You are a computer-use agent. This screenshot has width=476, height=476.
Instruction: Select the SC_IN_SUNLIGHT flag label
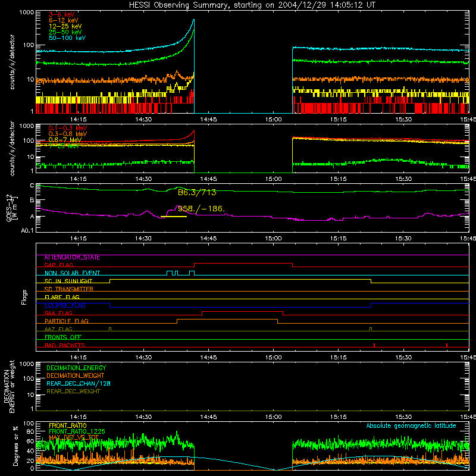(x=68, y=281)
